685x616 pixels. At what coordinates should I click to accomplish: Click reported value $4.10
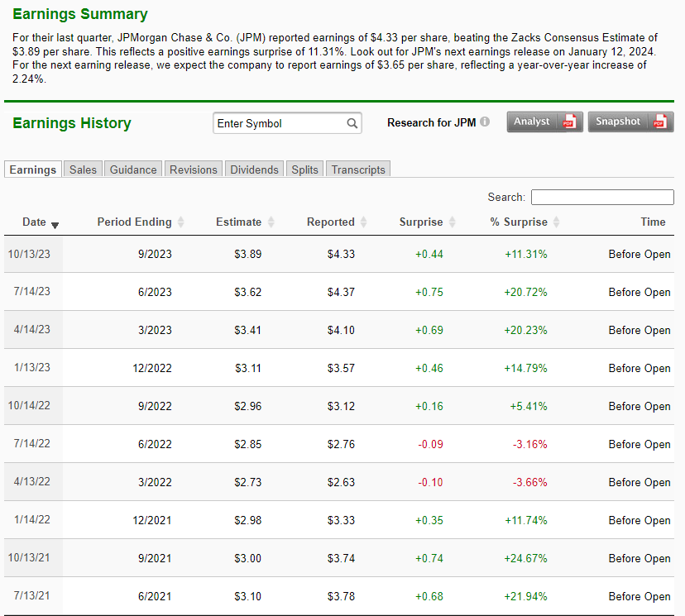pyautogui.click(x=341, y=330)
